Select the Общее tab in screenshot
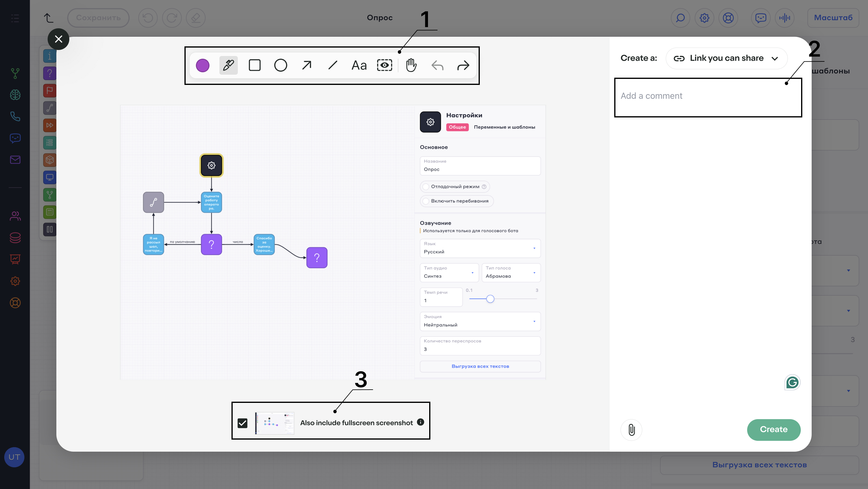The width and height of the screenshot is (868, 489). coord(457,127)
